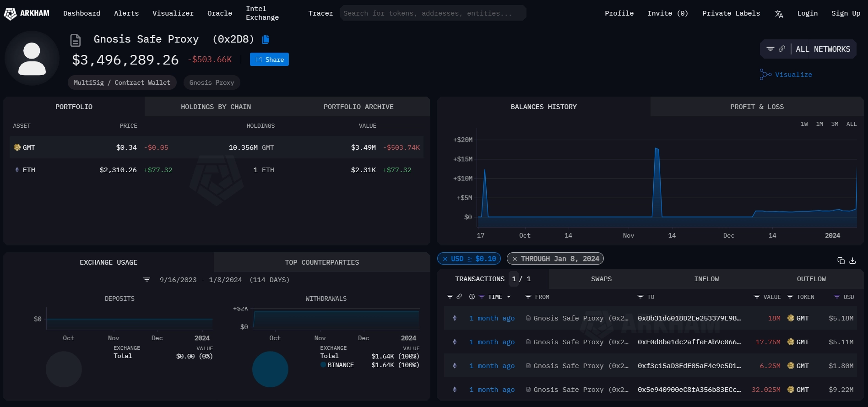Select the ETH token icon in the portfolio row
This screenshot has width=868, height=407.
17,170
